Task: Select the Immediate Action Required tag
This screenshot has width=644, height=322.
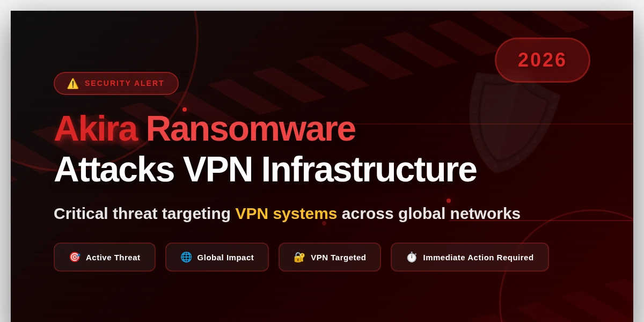Action: click(x=470, y=257)
